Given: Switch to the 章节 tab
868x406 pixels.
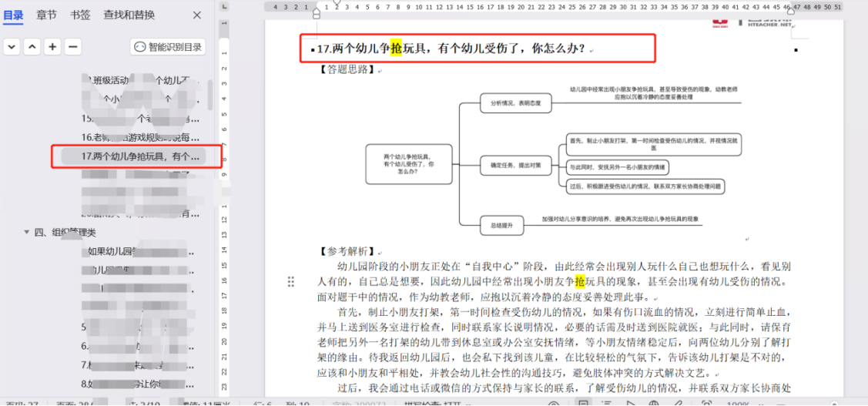Looking at the screenshot, I should 46,15.
